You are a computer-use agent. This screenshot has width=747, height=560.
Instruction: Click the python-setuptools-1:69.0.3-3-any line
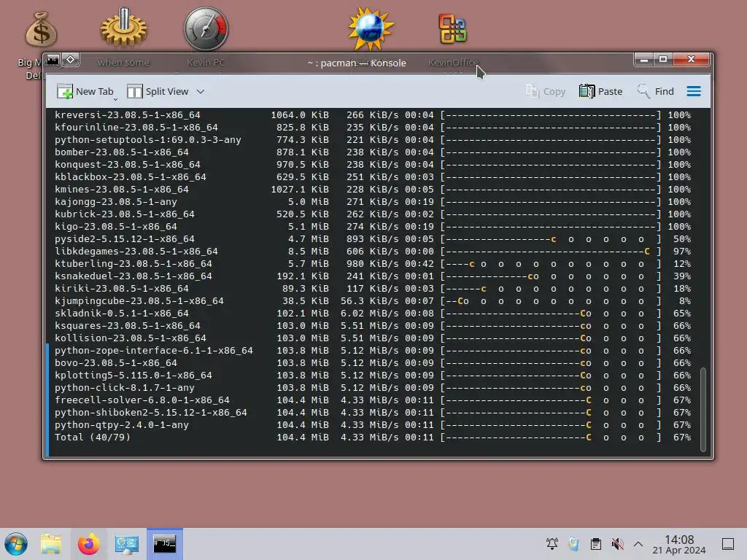(x=373, y=139)
